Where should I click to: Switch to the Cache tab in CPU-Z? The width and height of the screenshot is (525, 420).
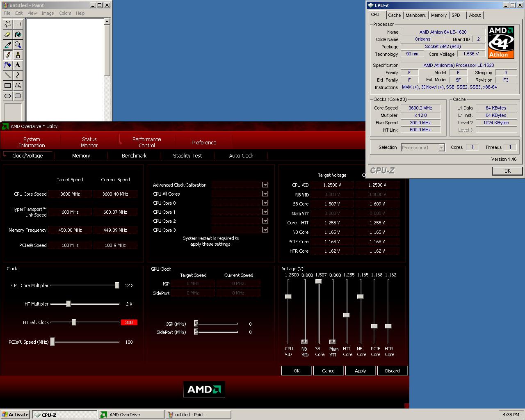[x=395, y=15]
